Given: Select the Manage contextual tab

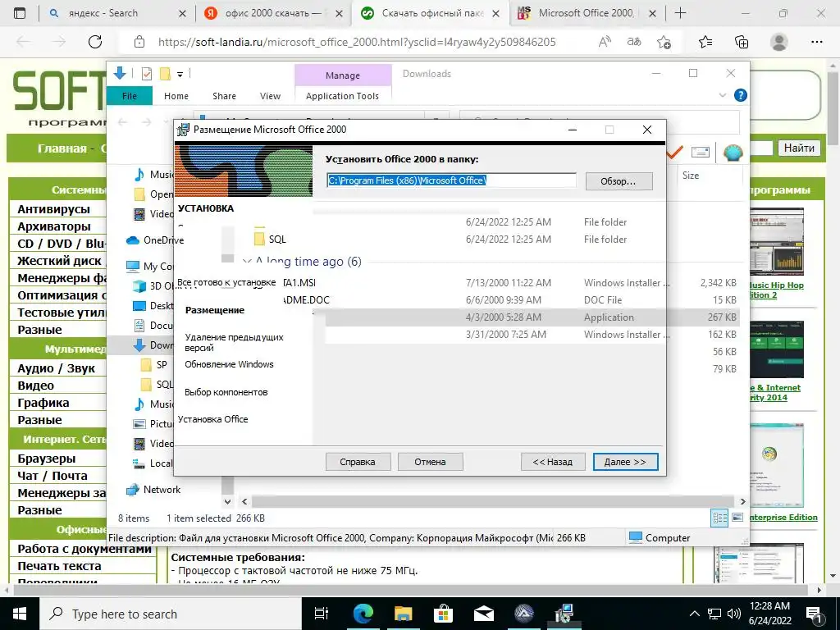Looking at the screenshot, I should click(x=343, y=75).
